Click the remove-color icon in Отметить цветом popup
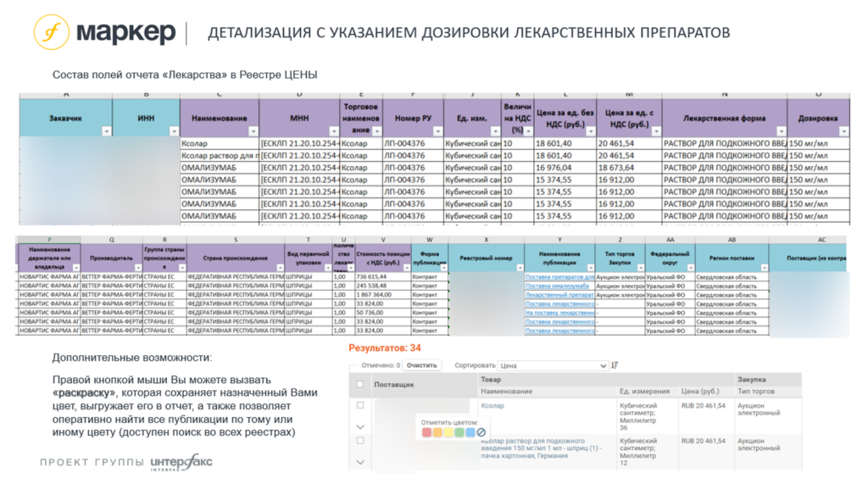Viewport: 868px width, 484px height. pyautogui.click(x=481, y=432)
